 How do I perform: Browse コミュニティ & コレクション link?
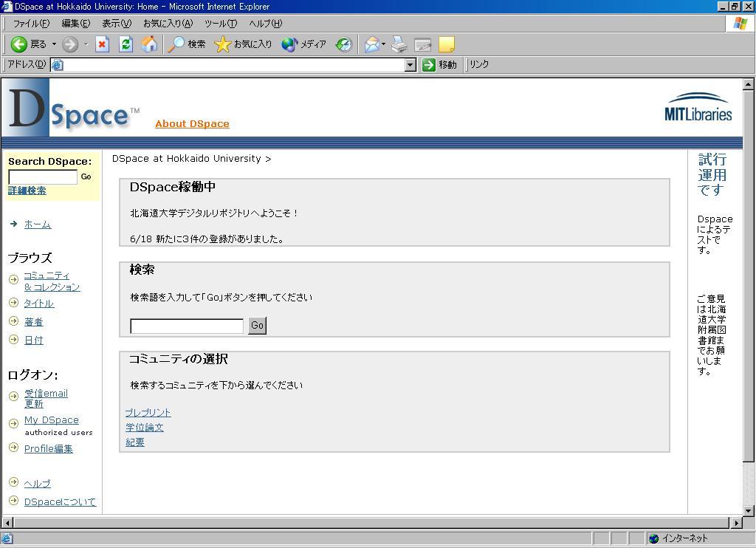(x=52, y=281)
